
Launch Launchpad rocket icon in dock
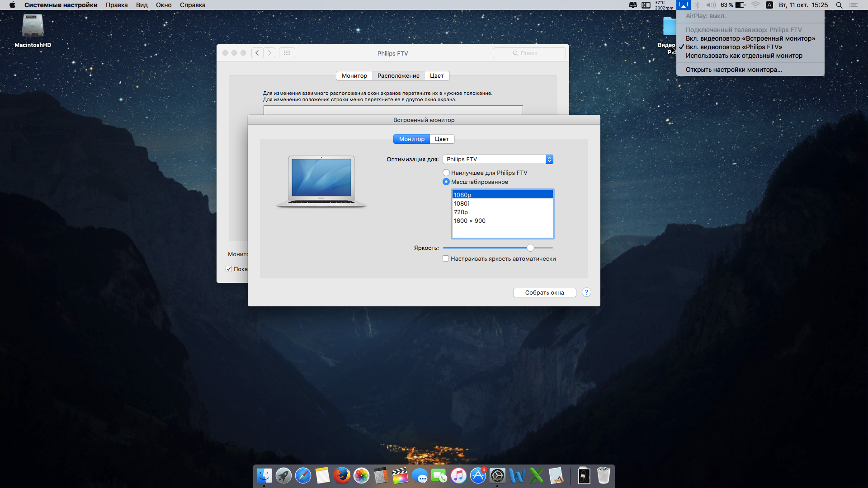283,475
